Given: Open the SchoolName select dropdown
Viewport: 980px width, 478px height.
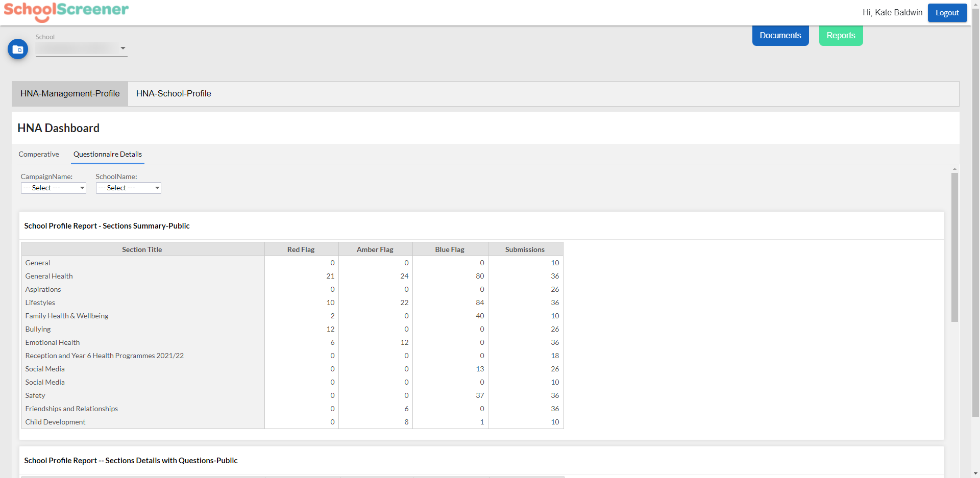Looking at the screenshot, I should point(128,188).
